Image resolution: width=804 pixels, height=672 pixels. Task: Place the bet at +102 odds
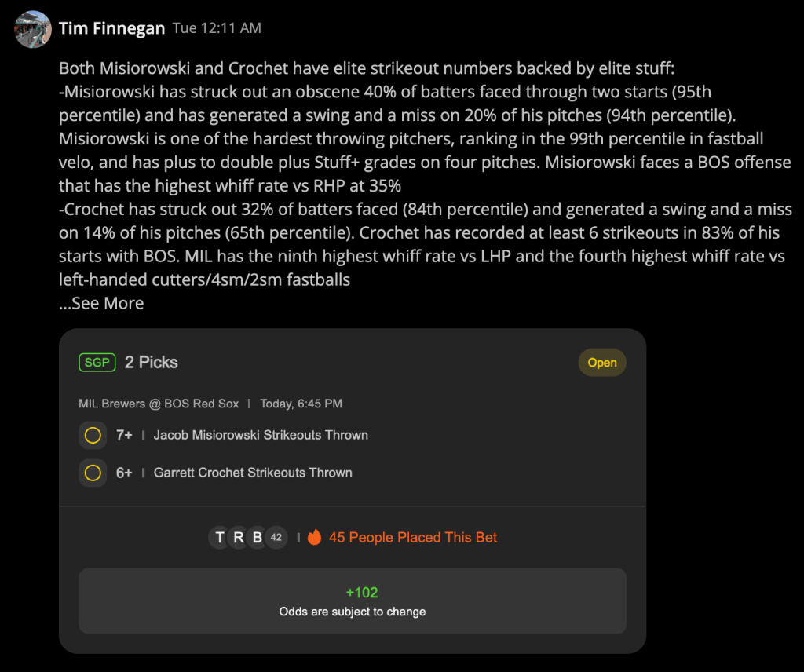[353, 601]
